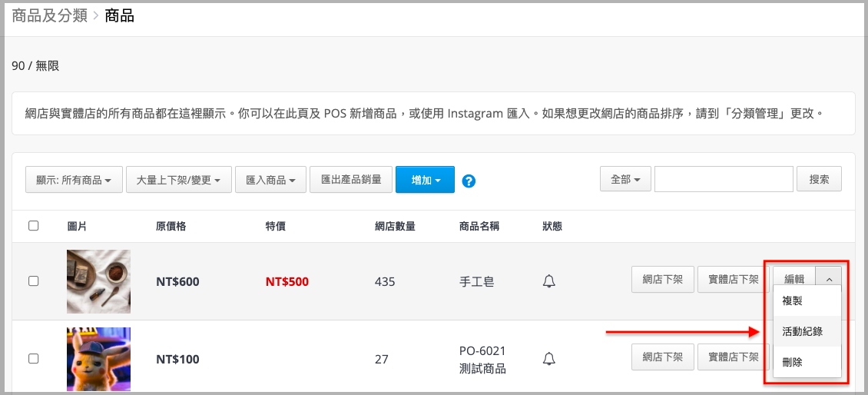Click the red NT$500 special price
The image size is (868, 395).
click(x=287, y=281)
